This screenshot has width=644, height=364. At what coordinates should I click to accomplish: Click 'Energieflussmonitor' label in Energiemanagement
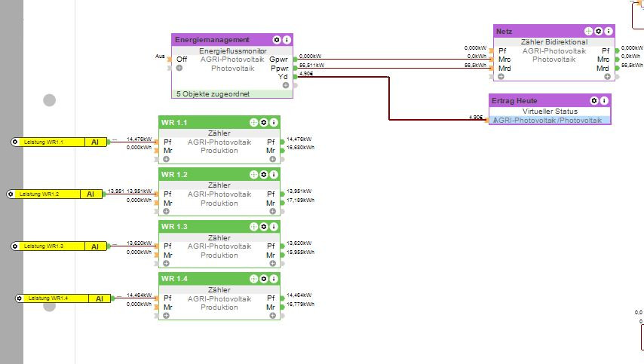tap(233, 51)
